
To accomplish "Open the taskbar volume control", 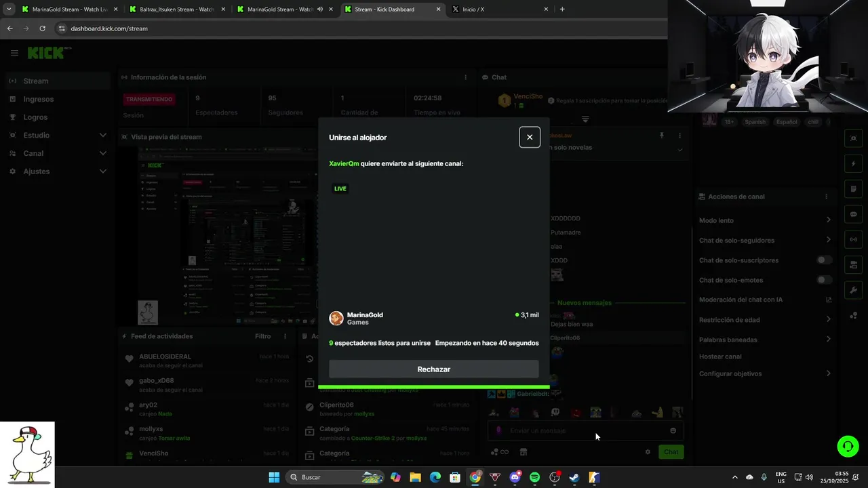I will click(809, 477).
